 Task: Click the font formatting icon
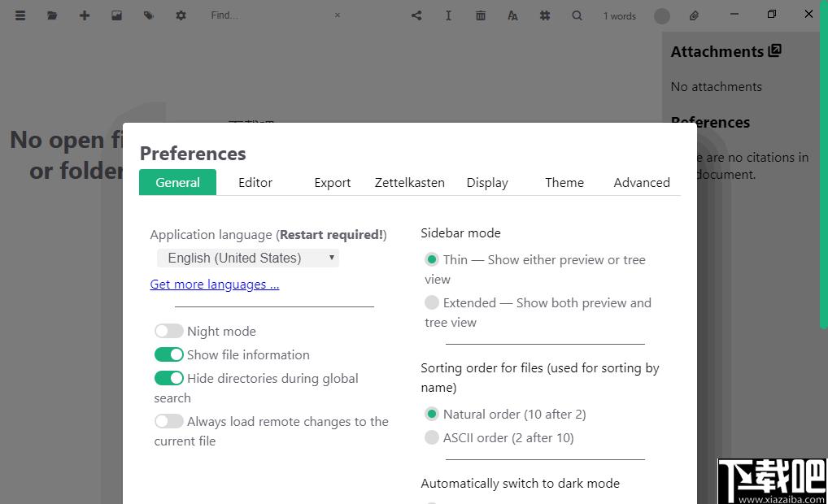pos(512,15)
